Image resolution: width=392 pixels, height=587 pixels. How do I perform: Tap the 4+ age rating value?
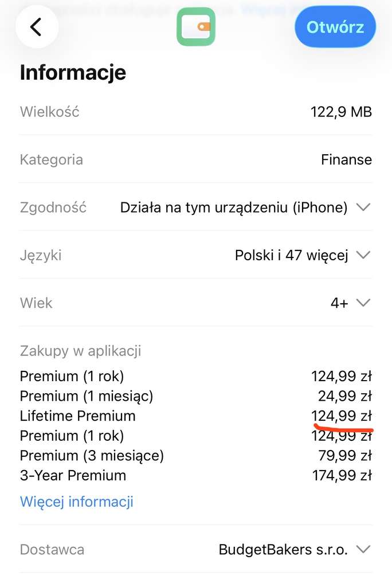tap(339, 303)
